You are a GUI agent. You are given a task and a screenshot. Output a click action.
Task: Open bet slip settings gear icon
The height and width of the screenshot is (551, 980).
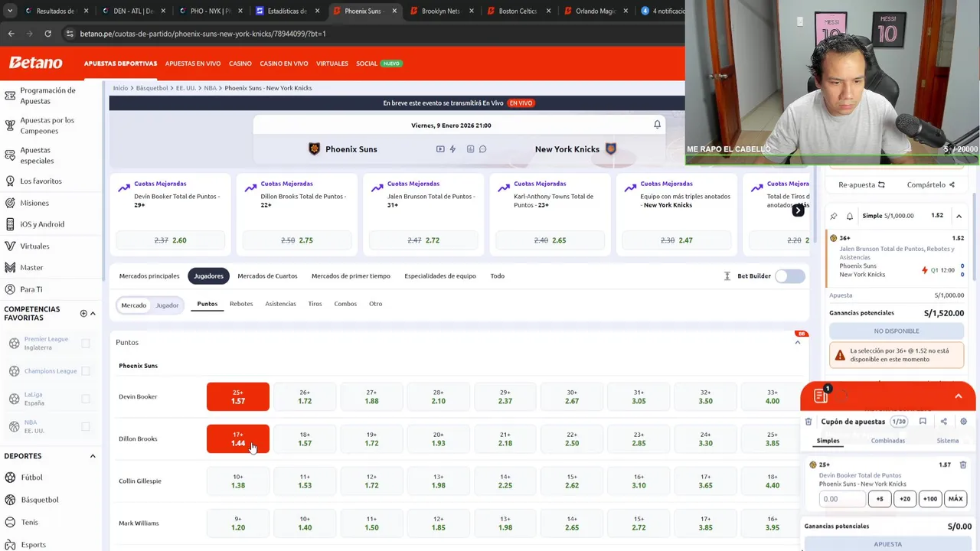pos(963,422)
